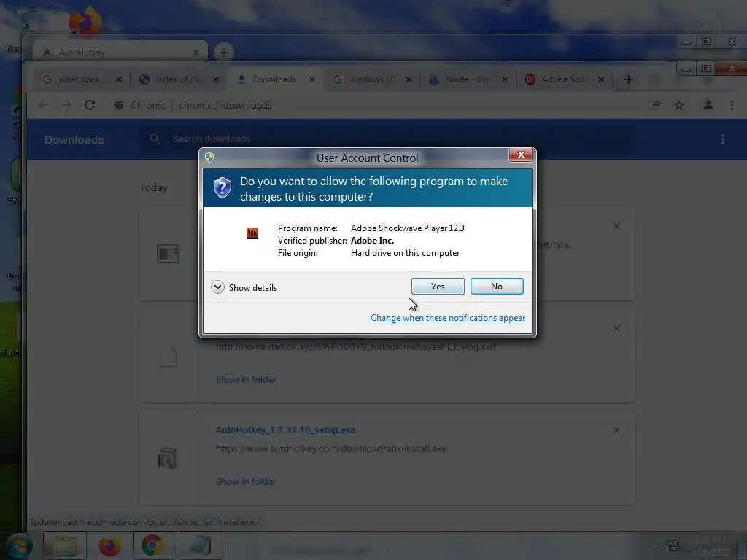
Task: Click Chrome forward arrow
Action: click(x=66, y=105)
